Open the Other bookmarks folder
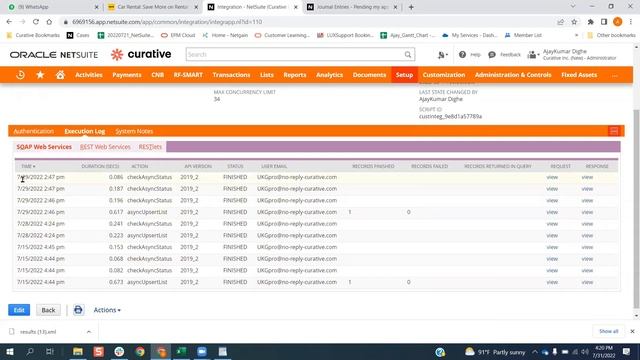The image size is (640, 360). coord(611,35)
